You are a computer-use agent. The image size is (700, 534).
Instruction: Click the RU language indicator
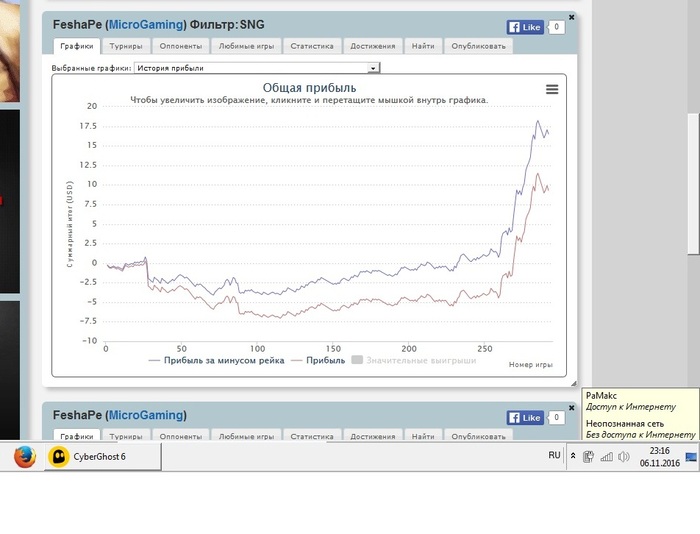pyautogui.click(x=554, y=455)
